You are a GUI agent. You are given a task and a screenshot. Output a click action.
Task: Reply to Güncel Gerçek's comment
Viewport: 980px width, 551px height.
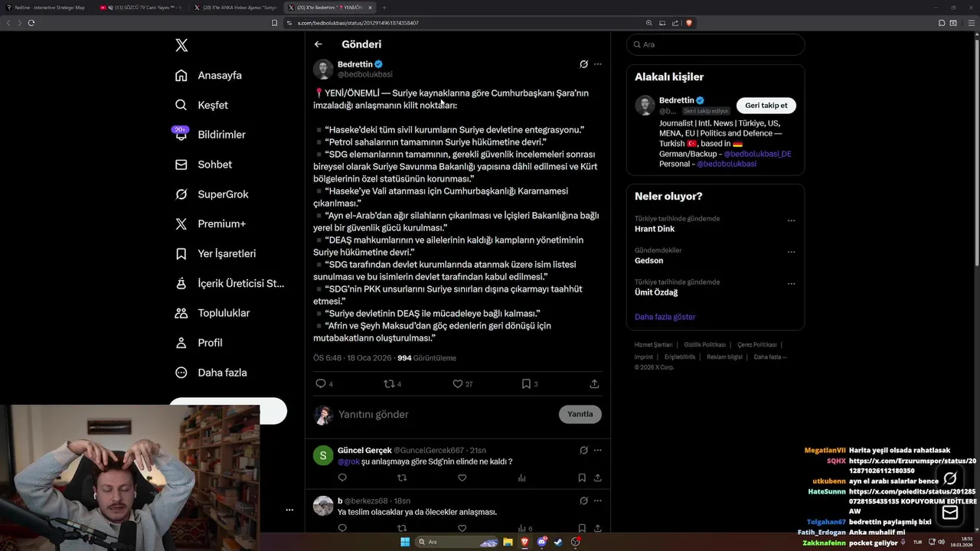pos(342,478)
